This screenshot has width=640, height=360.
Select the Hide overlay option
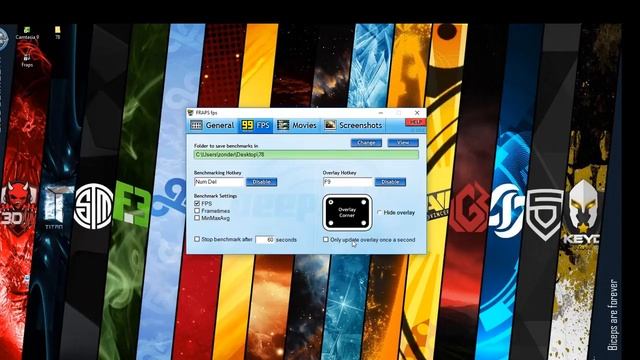[380, 213]
